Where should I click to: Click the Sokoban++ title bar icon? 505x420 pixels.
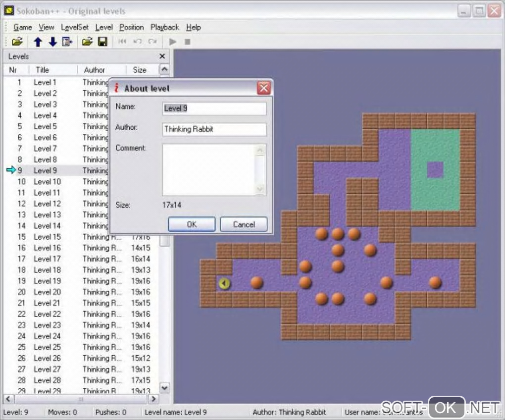tap(9, 10)
